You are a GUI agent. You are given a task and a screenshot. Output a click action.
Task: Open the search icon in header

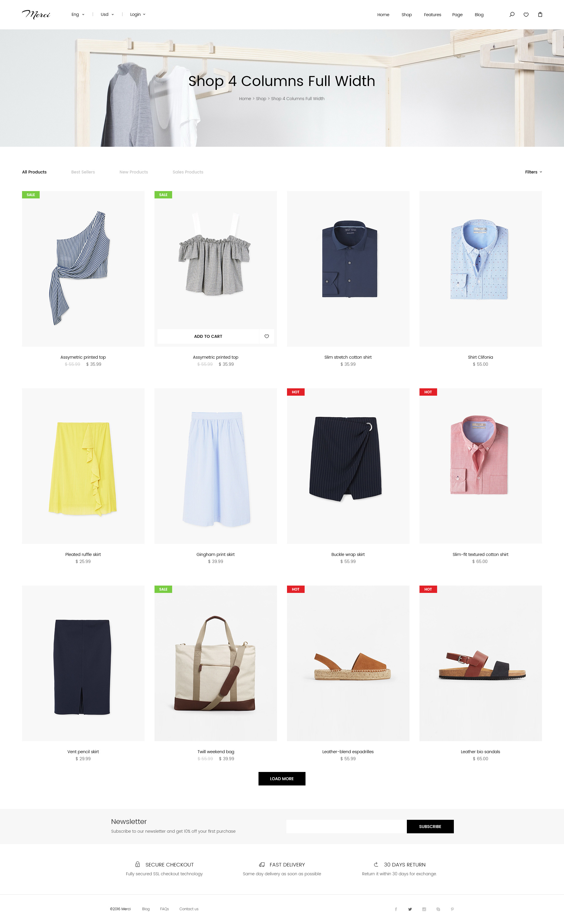(512, 15)
